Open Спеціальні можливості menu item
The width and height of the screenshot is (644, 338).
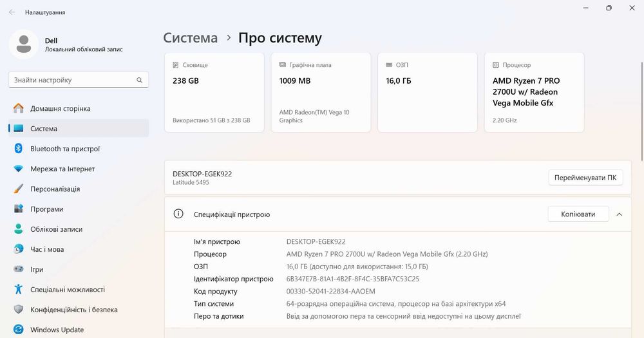tap(67, 290)
